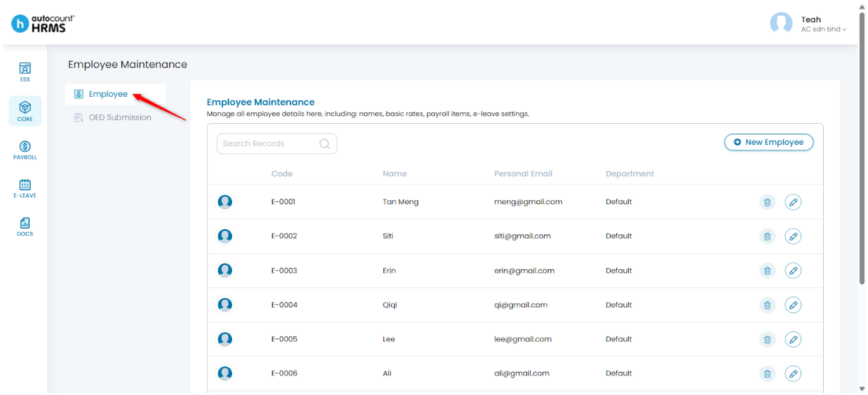
Task: Click the Department column header
Action: coord(629,174)
